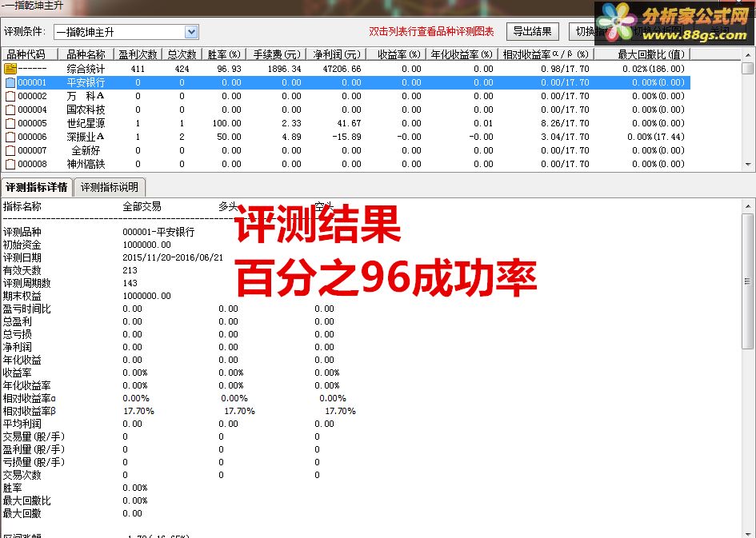Screen dimensions: 756x538
Task: Click the detail panel scrollbar thumb
Action: tap(748, 281)
